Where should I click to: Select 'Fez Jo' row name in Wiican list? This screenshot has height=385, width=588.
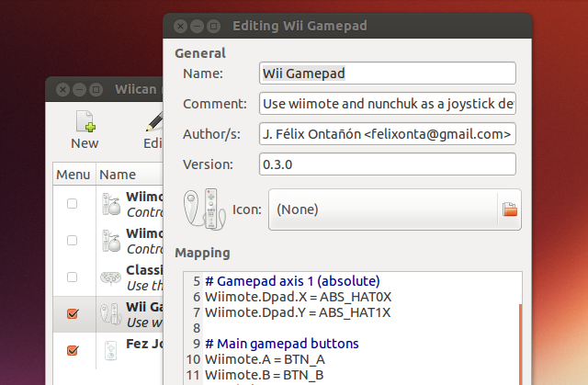coord(144,344)
